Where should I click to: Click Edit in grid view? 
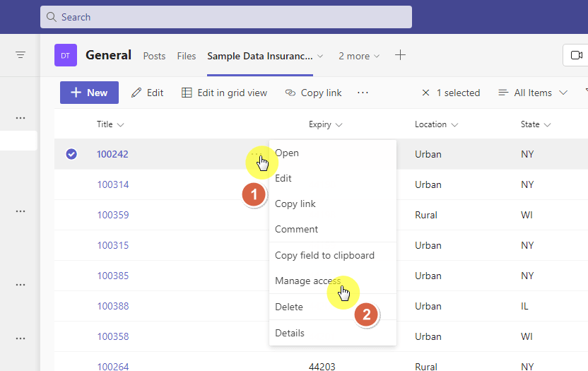coord(224,93)
